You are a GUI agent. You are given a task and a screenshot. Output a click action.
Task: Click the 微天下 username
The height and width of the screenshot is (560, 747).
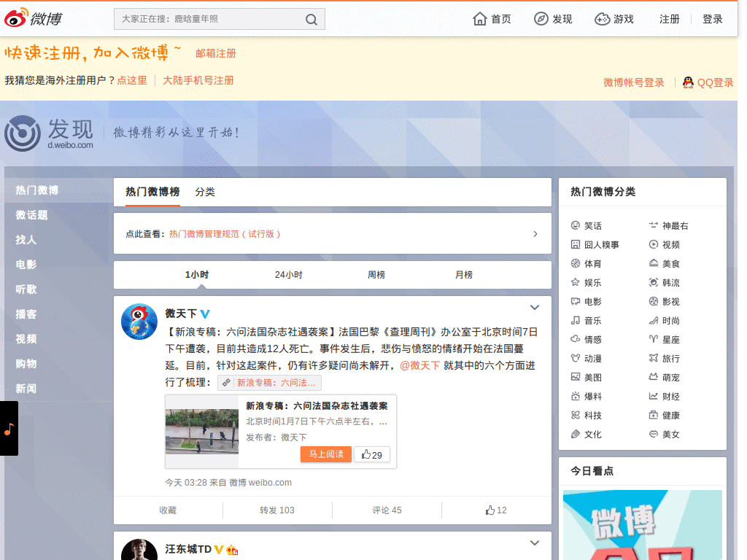click(x=181, y=314)
